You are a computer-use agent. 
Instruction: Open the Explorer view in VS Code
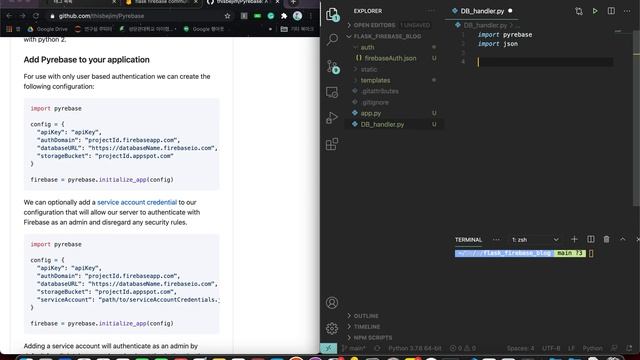[x=332, y=14]
